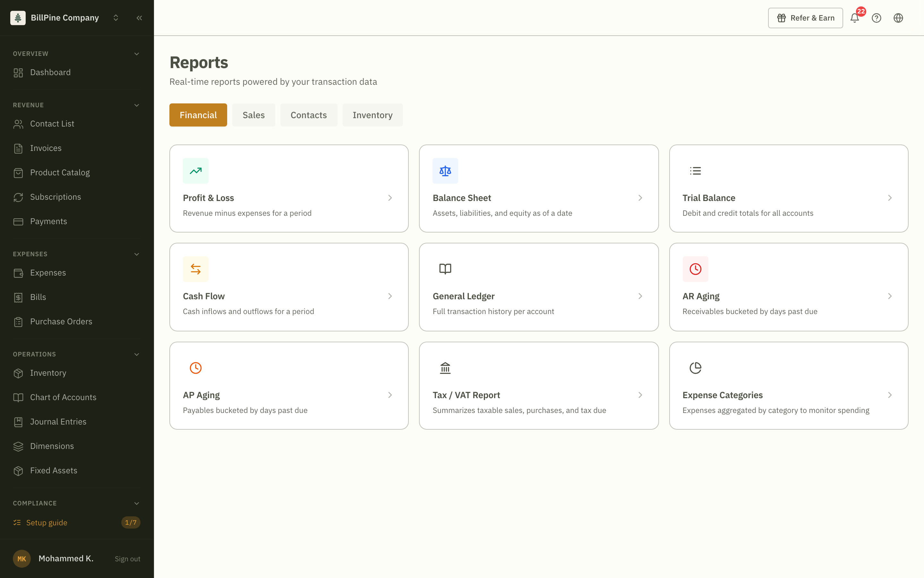924x578 pixels.
Task: Click the Purchase Orders clipboard icon
Action: point(18,322)
